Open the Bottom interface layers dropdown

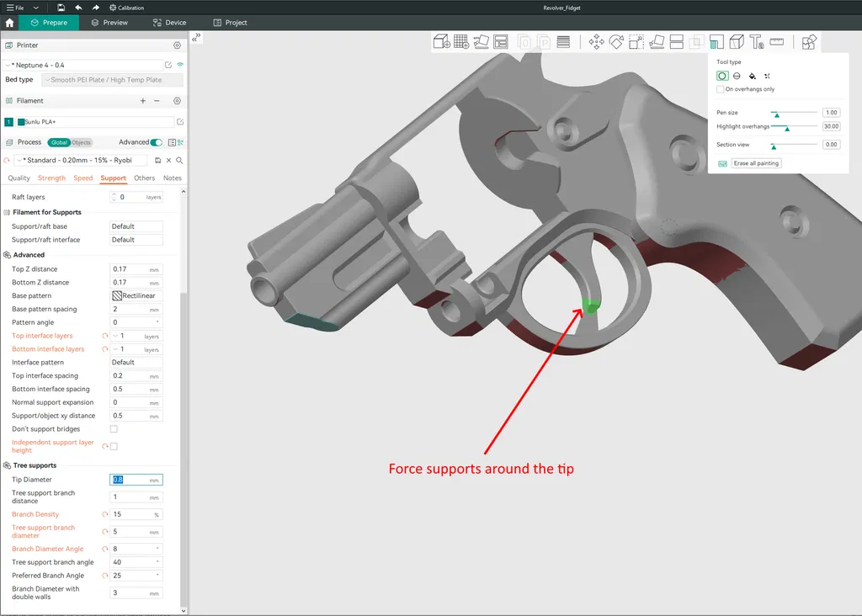pyautogui.click(x=136, y=349)
